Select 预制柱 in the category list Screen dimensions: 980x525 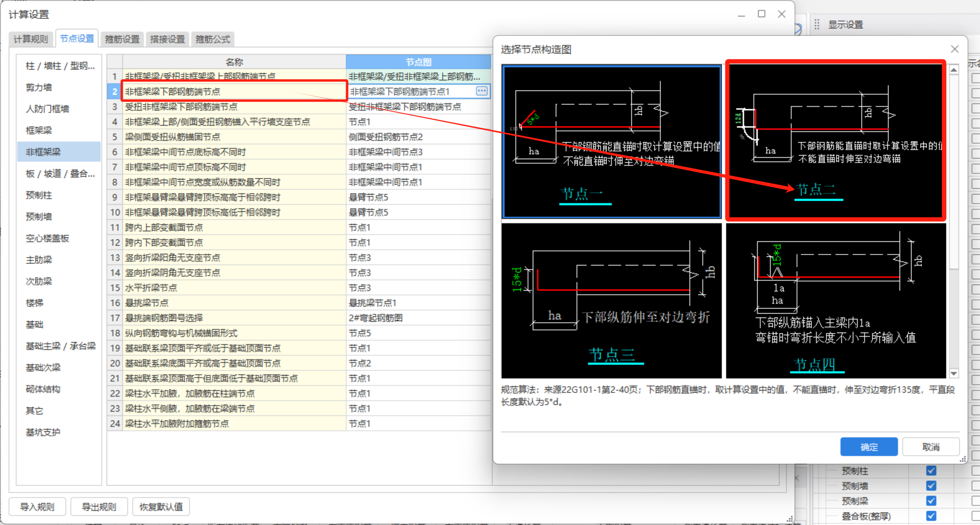pyautogui.click(x=59, y=195)
